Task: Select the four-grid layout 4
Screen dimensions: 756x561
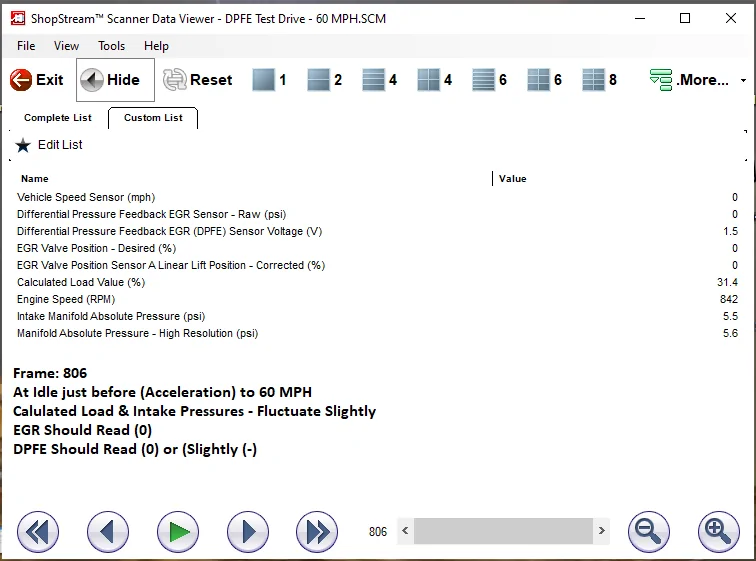Action: (434, 80)
